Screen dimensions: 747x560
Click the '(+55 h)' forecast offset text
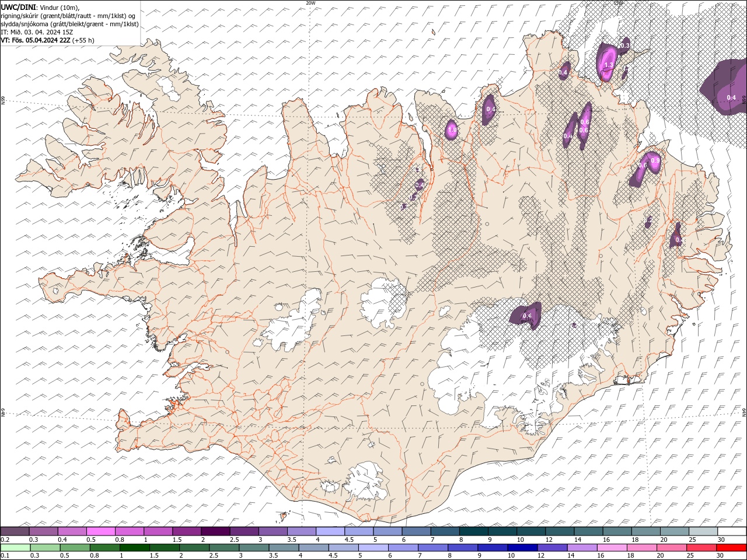point(83,40)
